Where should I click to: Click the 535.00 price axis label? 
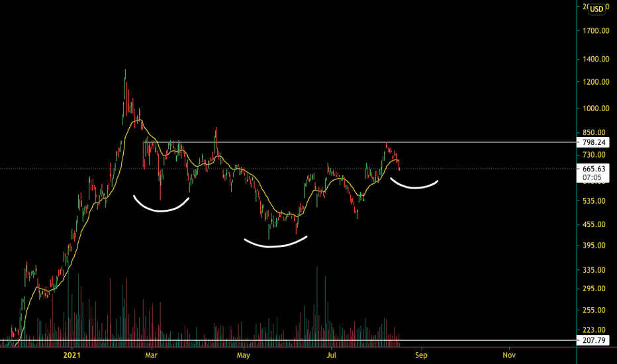click(x=594, y=201)
